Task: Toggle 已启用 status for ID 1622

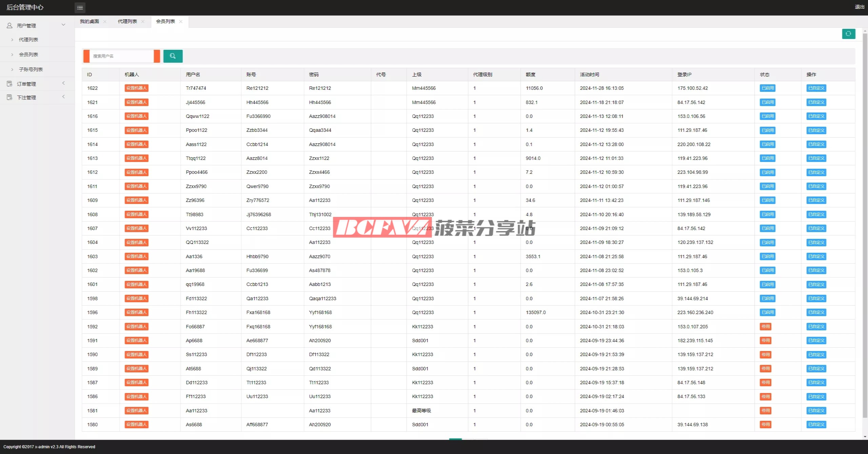Action: click(768, 88)
